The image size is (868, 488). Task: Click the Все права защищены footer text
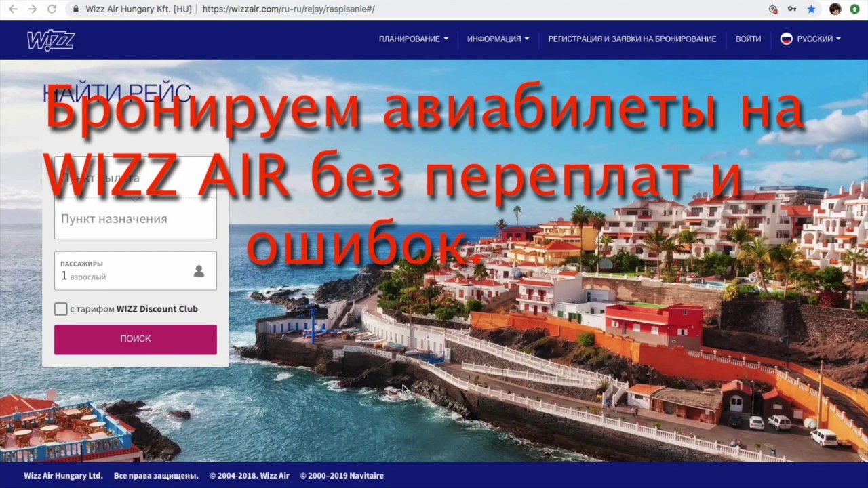pos(156,476)
